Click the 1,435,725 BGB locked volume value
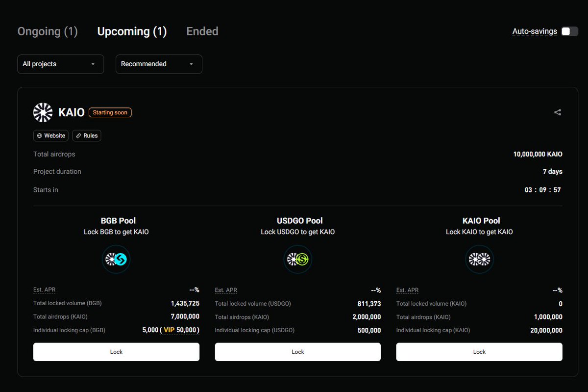Viewport: 588px width, 392px height. [x=185, y=304]
